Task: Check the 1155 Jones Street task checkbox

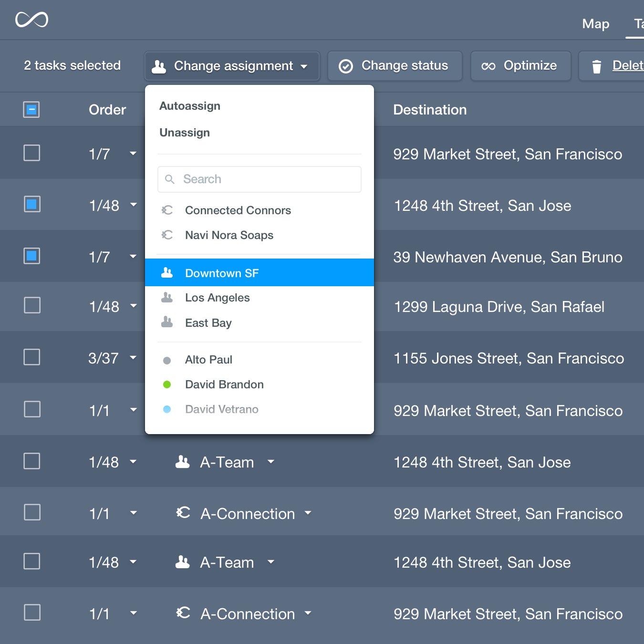Action: click(32, 357)
